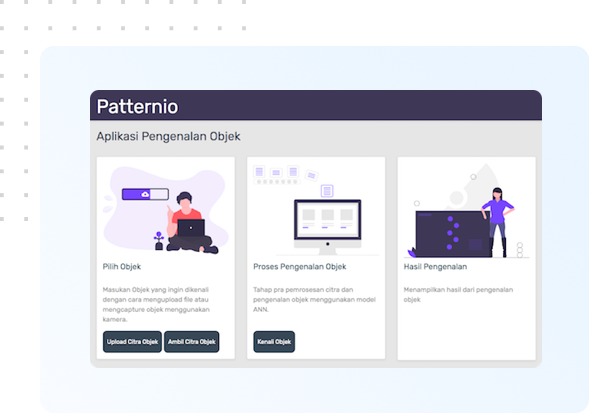The width and height of the screenshot is (589, 413).
Task: Click the Patternio title in header
Action: tap(137, 106)
